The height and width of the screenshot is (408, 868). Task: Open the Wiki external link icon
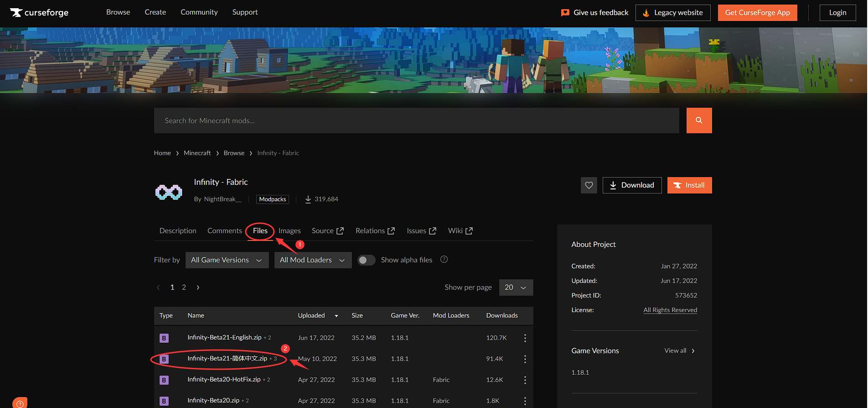coord(469,231)
